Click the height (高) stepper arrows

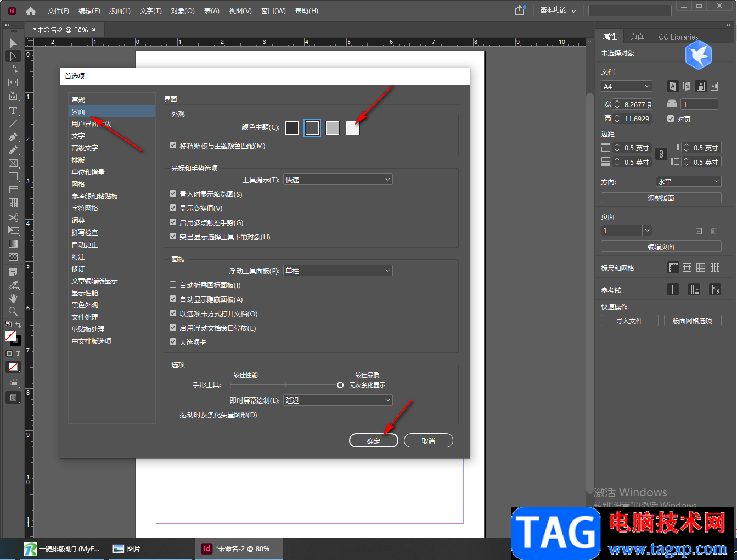click(x=617, y=119)
